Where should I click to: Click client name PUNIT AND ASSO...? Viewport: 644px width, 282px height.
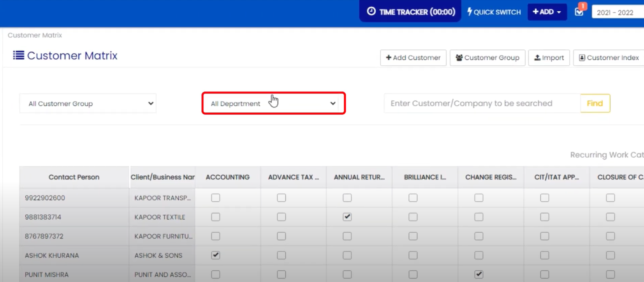coord(163,275)
